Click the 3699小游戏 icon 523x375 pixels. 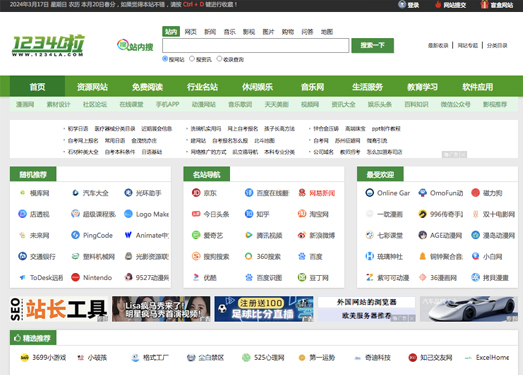coord(25,358)
